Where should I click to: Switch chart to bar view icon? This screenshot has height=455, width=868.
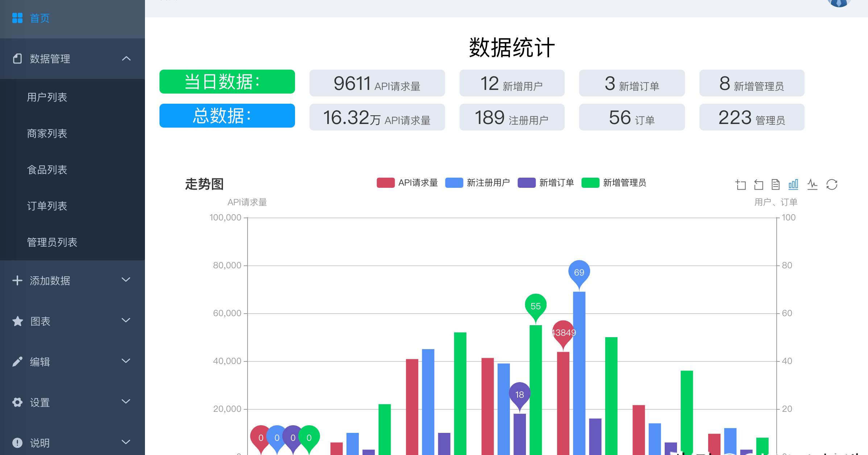pos(793,185)
